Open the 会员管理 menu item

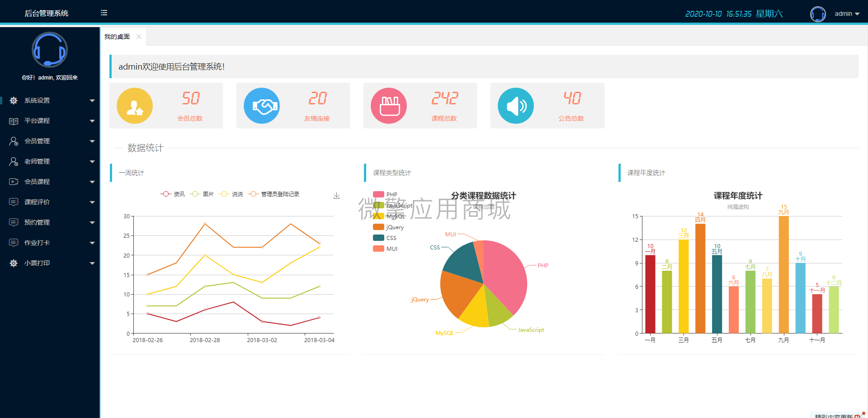50,141
